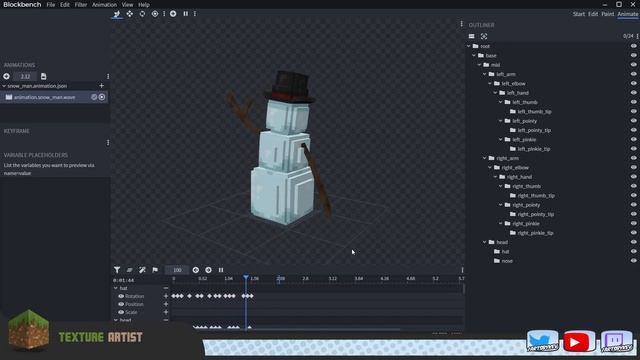Viewport: 640px width, 360px height.
Task: Click the add circle icon in top toolbar
Action: coord(173,14)
